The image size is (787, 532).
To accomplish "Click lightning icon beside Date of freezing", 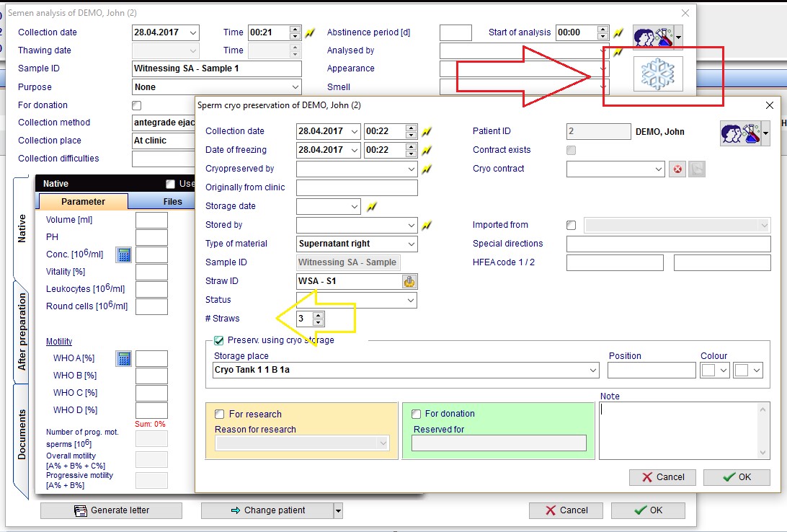I will 427,150.
